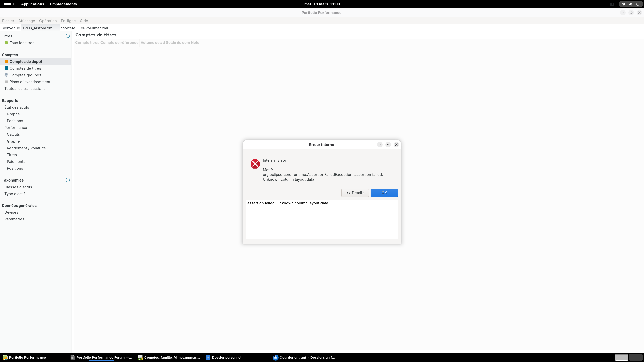Open Toutes les transactions in sidebar

click(25, 89)
